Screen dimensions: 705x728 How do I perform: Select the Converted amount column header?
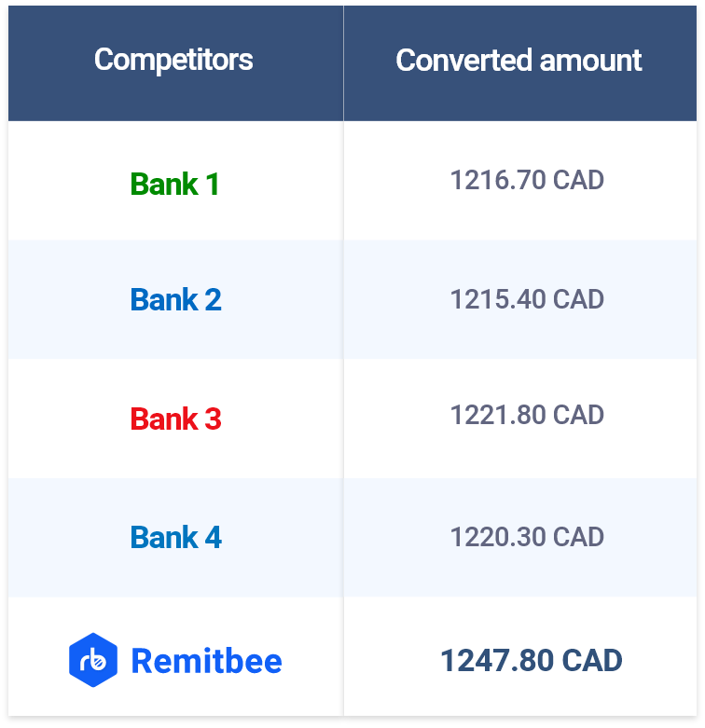pyautogui.click(x=518, y=61)
